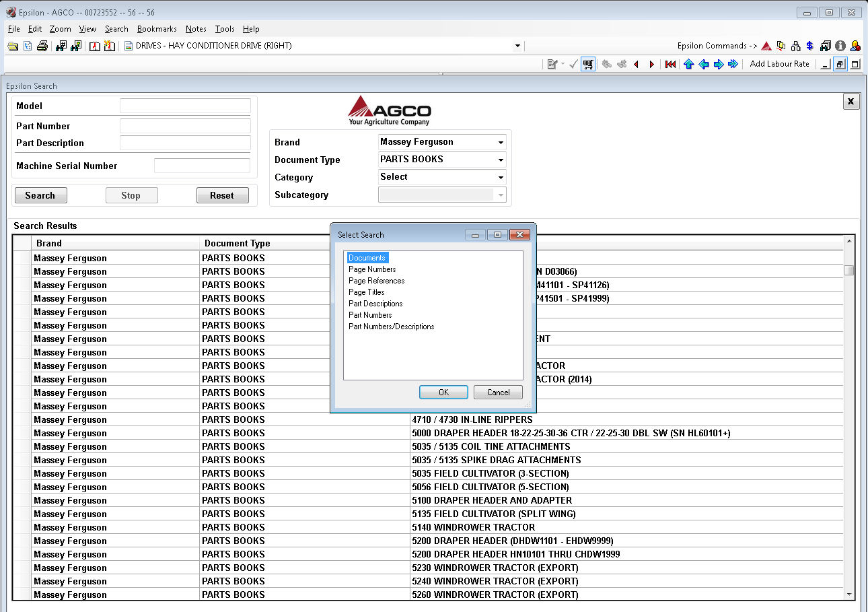The height and width of the screenshot is (612, 868).
Task: Click the printer icon in toolbar
Action: point(42,46)
